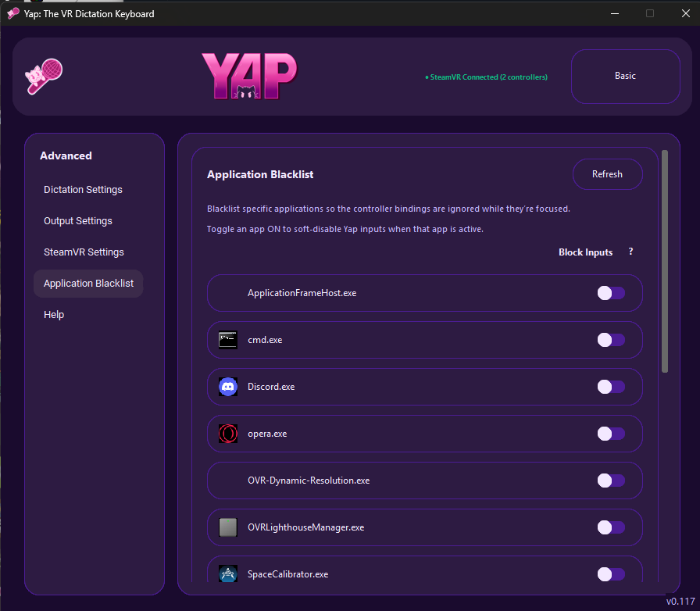Click the Opera browser icon

click(227, 434)
